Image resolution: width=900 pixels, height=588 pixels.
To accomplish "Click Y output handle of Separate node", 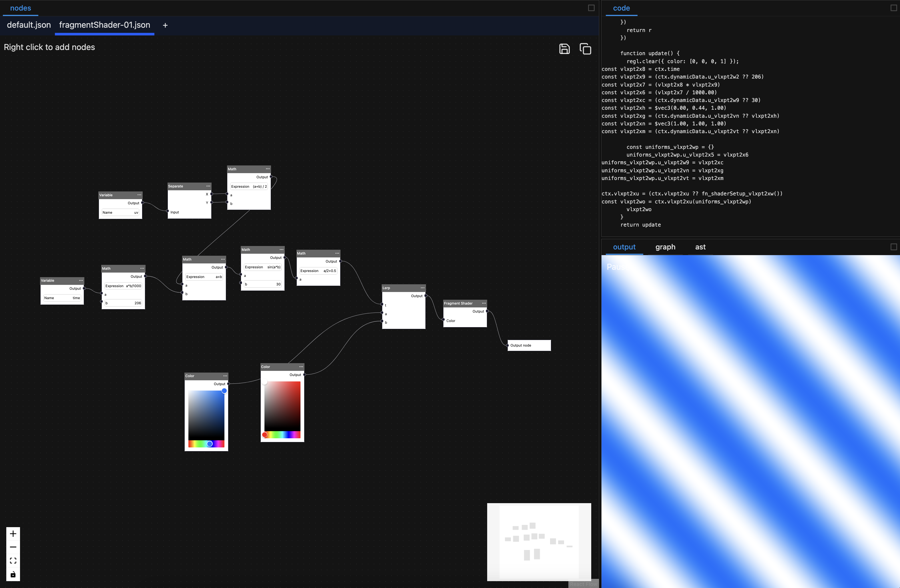I will click(x=211, y=203).
